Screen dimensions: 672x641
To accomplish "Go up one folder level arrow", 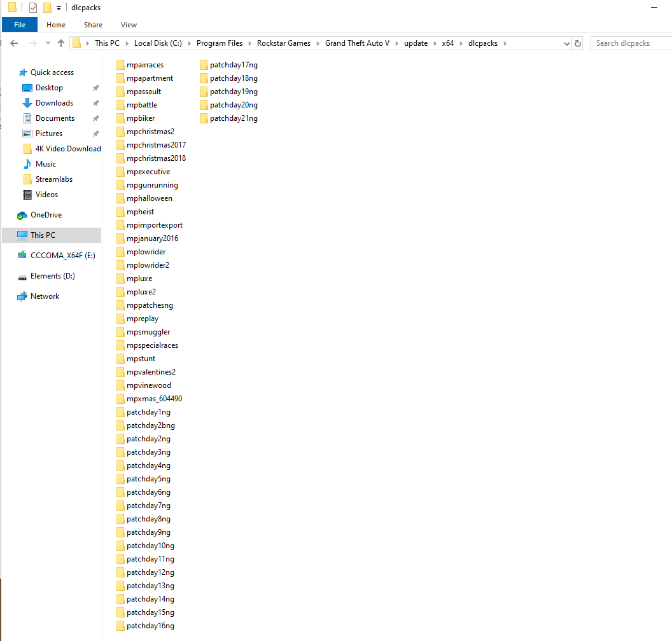I will click(61, 43).
